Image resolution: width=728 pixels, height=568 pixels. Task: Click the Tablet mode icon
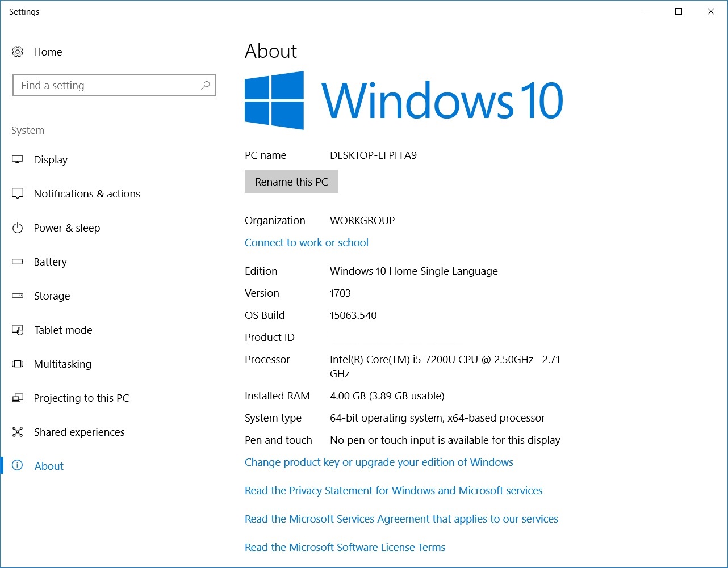[x=18, y=330]
